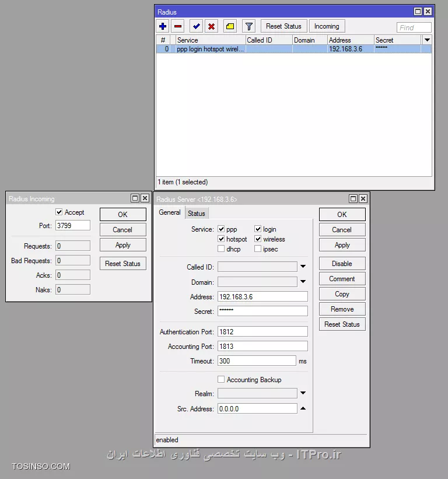Open the filter funnel icon in Radius toolbar
This screenshot has width=448, height=479.
pyautogui.click(x=249, y=26)
